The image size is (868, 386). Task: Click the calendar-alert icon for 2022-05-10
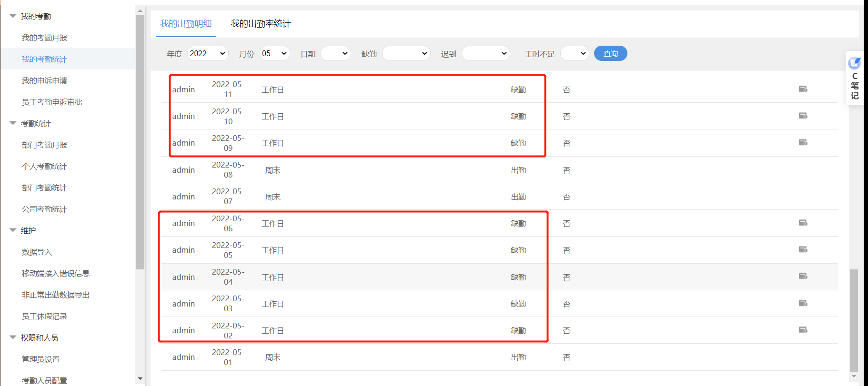point(803,116)
